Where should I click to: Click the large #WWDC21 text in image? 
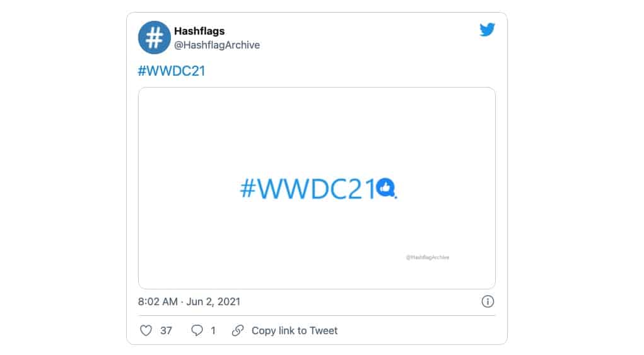(x=308, y=189)
